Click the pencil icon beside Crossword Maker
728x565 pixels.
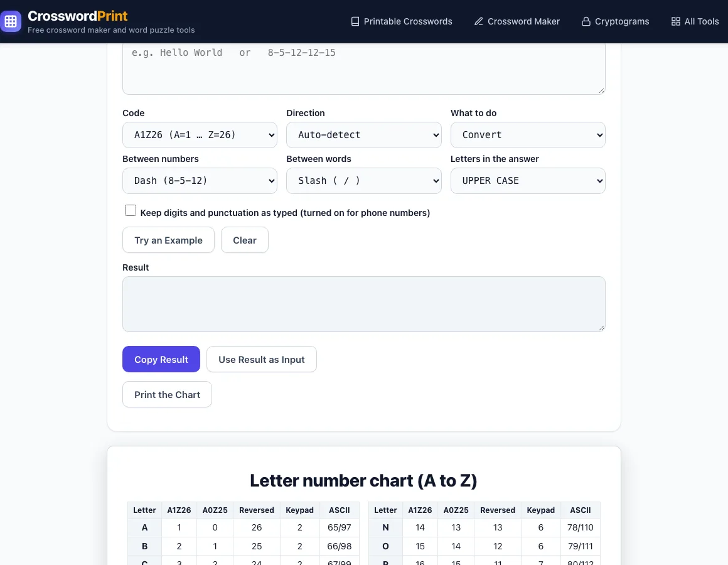(479, 21)
